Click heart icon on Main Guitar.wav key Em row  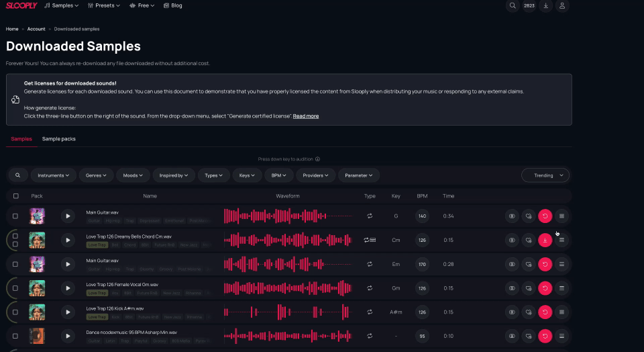tap(529, 264)
